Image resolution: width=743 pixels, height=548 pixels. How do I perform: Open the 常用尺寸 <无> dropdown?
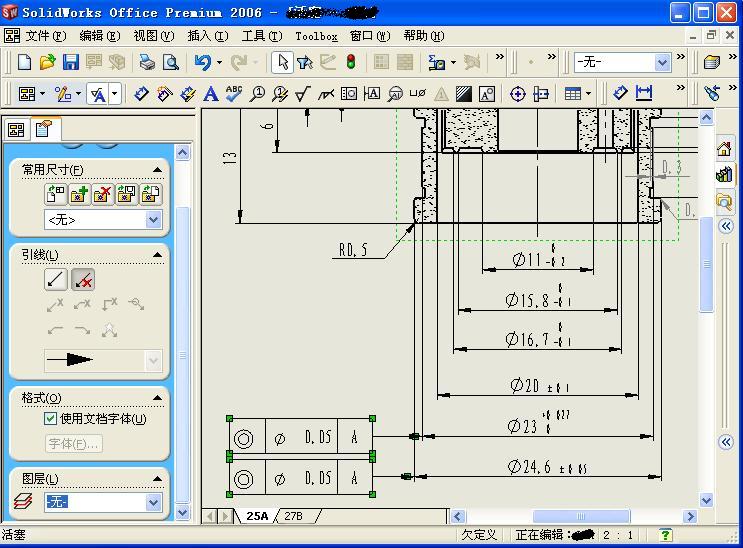[153, 219]
